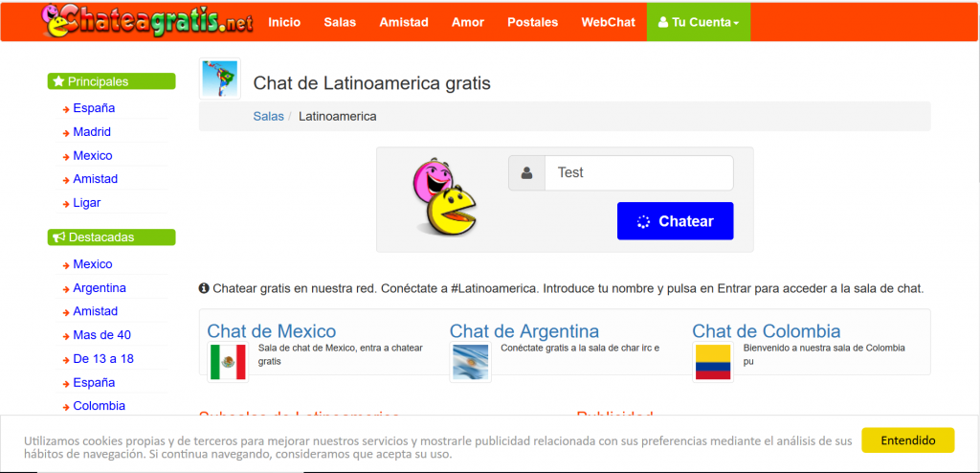Image resolution: width=980 pixels, height=473 pixels.
Task: Open the Madrid link in Principales
Action: [x=92, y=132]
